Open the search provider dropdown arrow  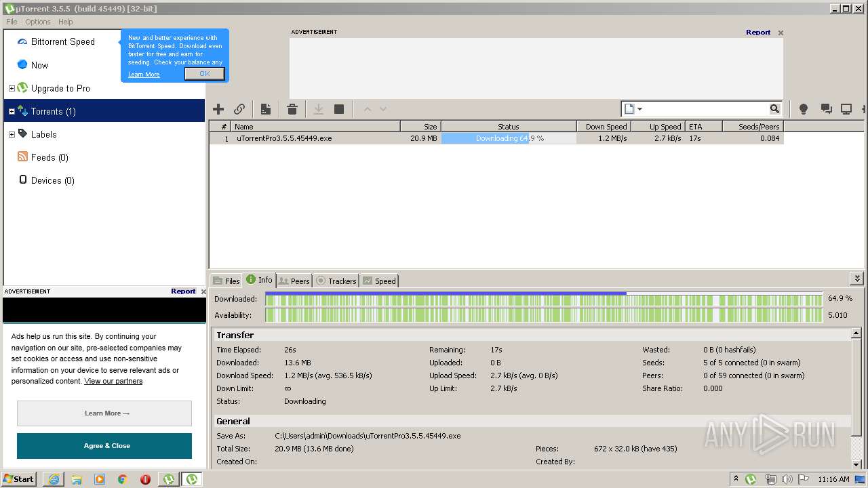(639, 109)
